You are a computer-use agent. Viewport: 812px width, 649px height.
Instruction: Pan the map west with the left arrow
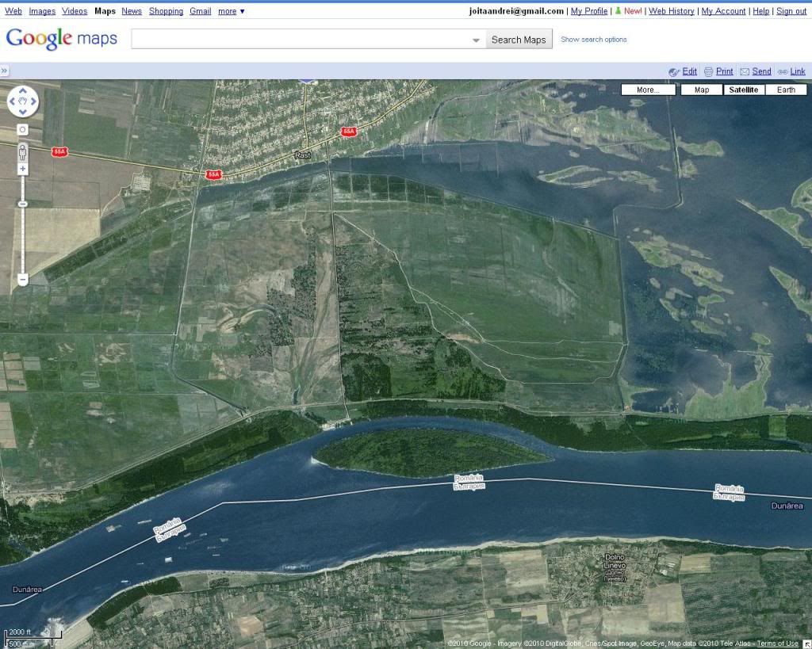13,101
